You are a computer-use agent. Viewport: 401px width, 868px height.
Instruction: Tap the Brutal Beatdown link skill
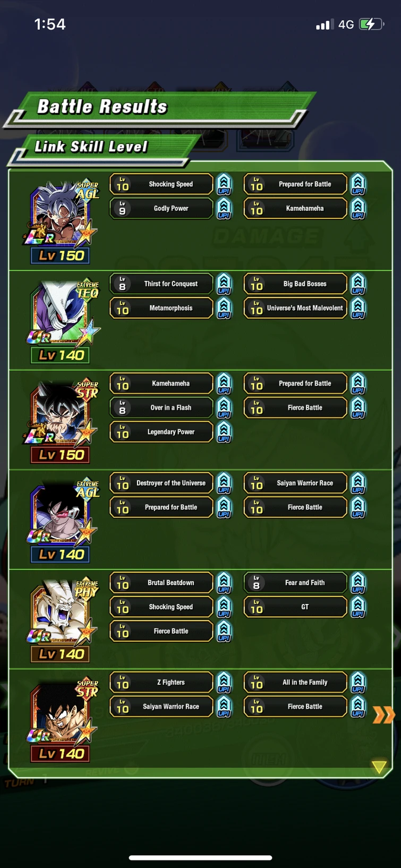161,583
